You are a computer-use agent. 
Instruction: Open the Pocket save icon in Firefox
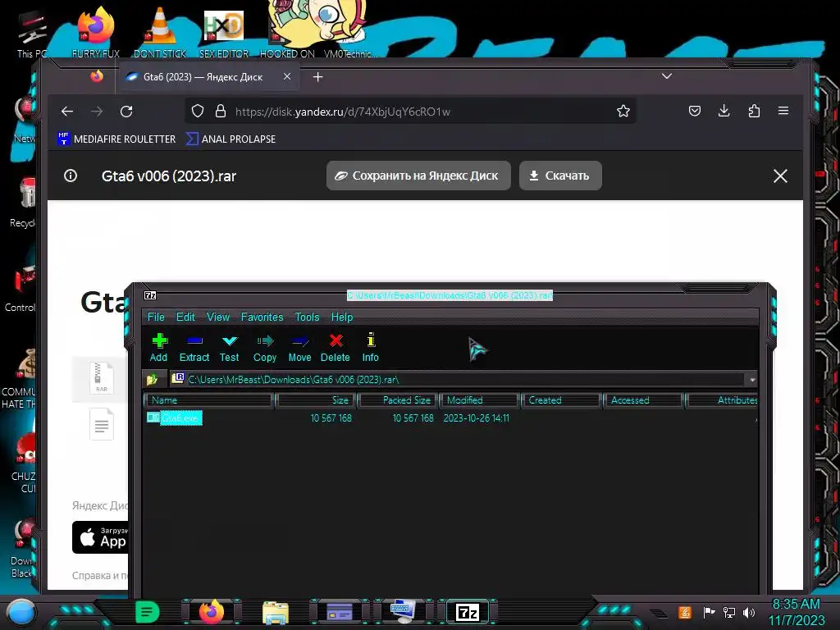pyautogui.click(x=695, y=111)
